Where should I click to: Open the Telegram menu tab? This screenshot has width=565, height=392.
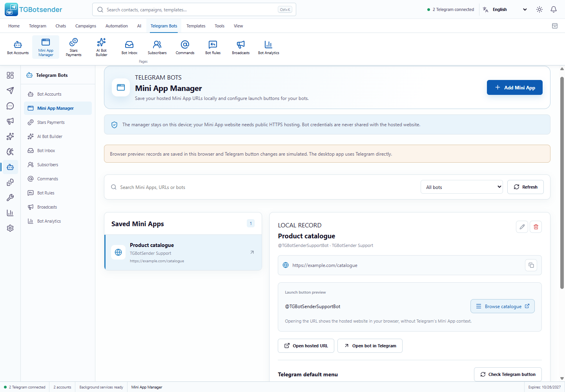click(x=38, y=26)
